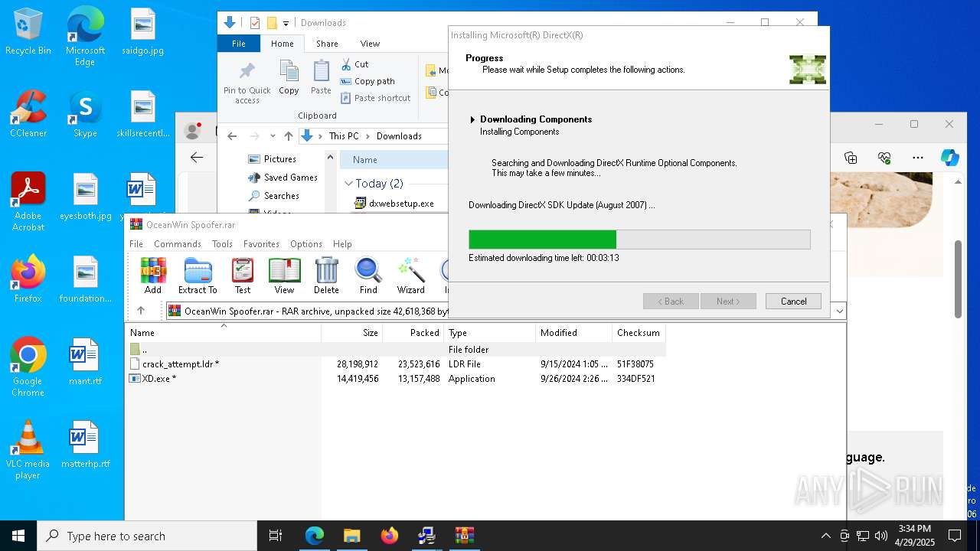The width and height of the screenshot is (980, 551).
Task: Click Edge browser essentials heart icon
Action: (884, 158)
